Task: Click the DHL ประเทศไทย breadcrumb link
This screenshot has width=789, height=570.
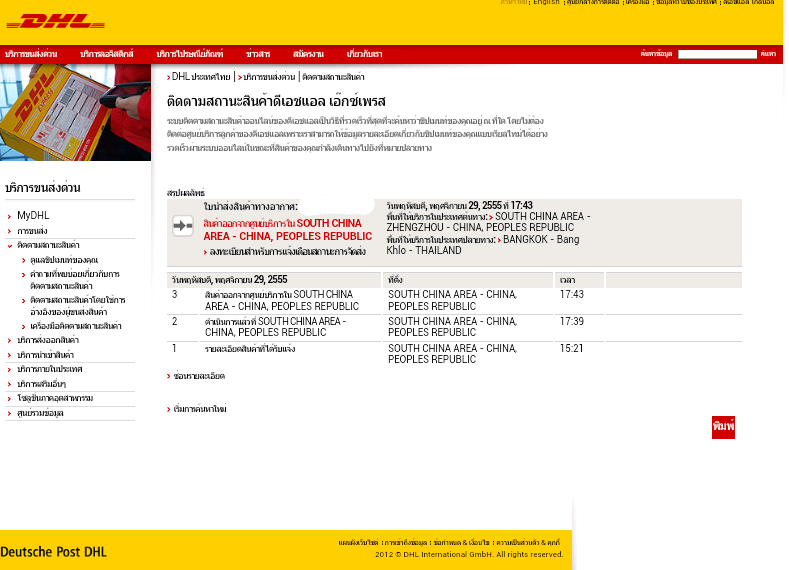Action: (201, 77)
